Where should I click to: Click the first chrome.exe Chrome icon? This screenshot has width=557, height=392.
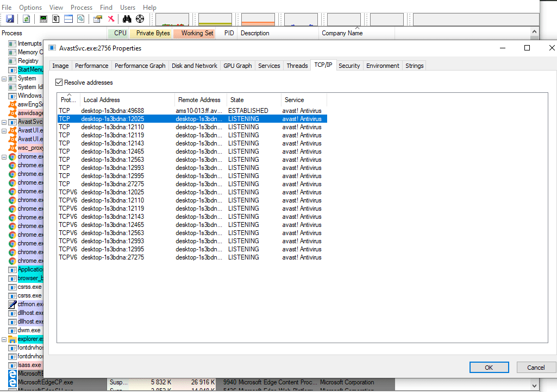pos(12,156)
